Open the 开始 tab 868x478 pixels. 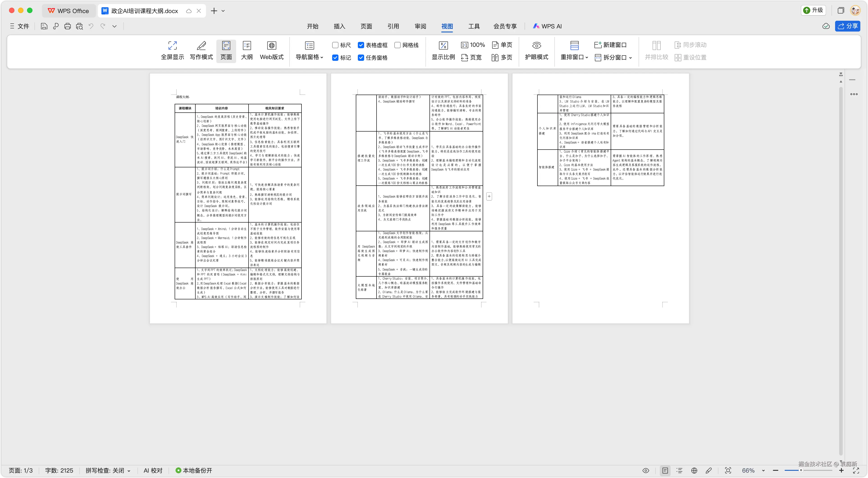pyautogui.click(x=312, y=26)
